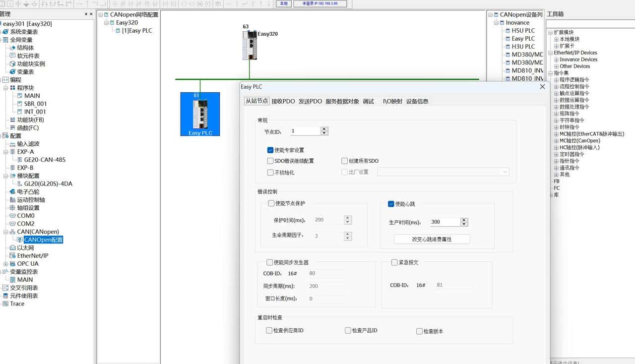The width and height of the screenshot is (635, 364).
Task: Click the 本地 button in the toolbar
Action: click(283, 3)
